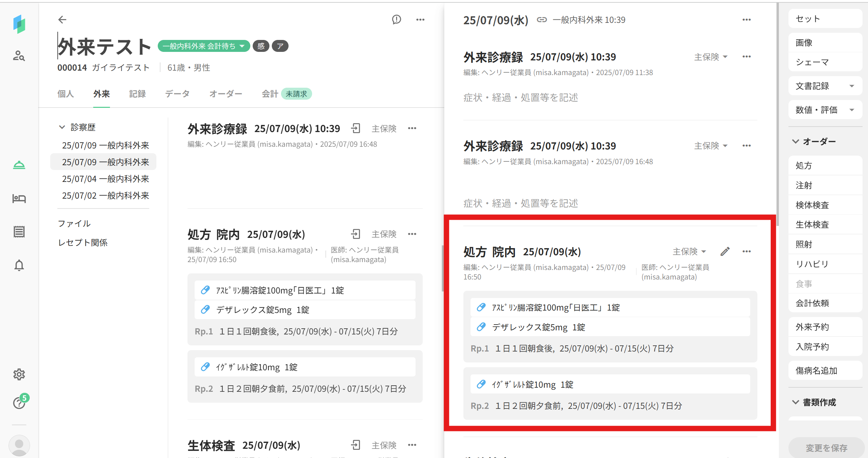Click the bed icon in sidebar
The image size is (868, 458).
coord(19,198)
